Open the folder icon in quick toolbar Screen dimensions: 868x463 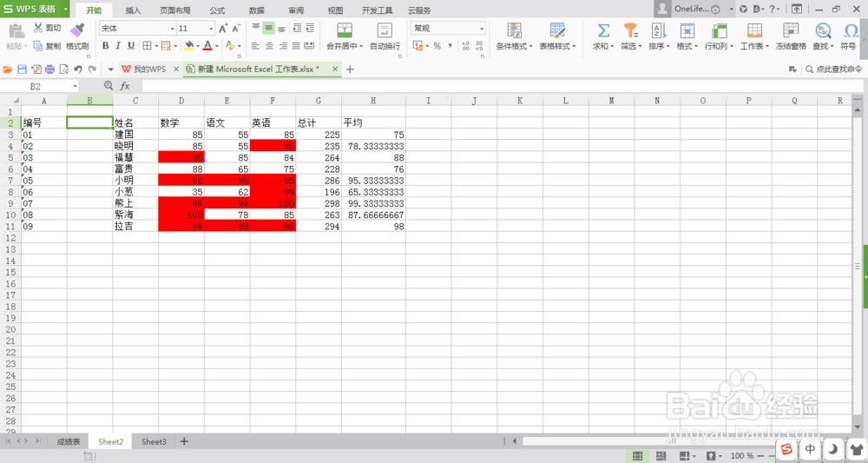point(8,69)
